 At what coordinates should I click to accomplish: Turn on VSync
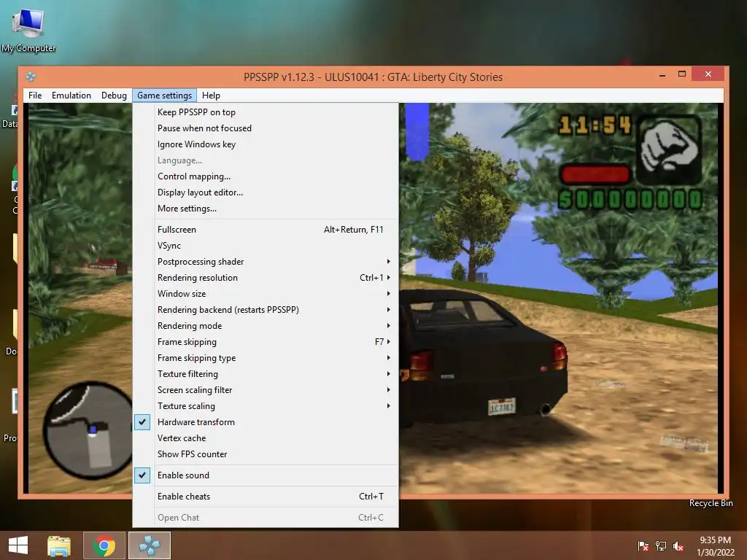coord(266,246)
